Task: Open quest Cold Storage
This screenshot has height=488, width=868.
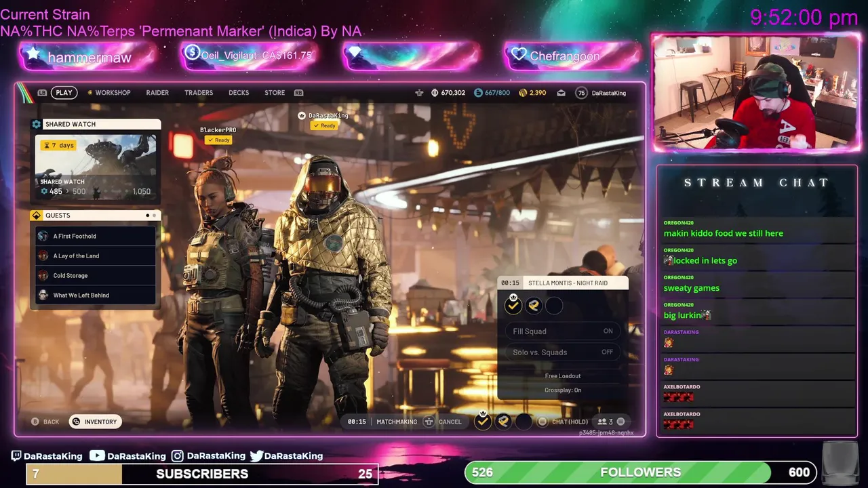Action: point(96,275)
